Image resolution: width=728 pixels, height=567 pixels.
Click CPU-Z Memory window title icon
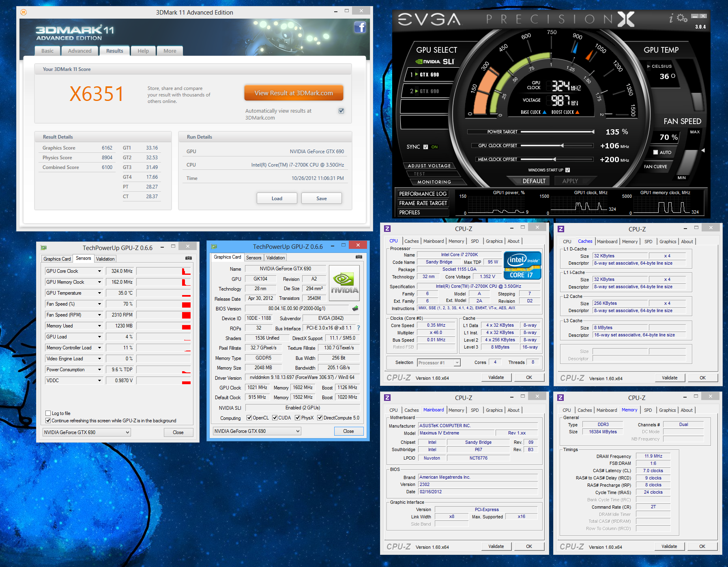point(560,398)
